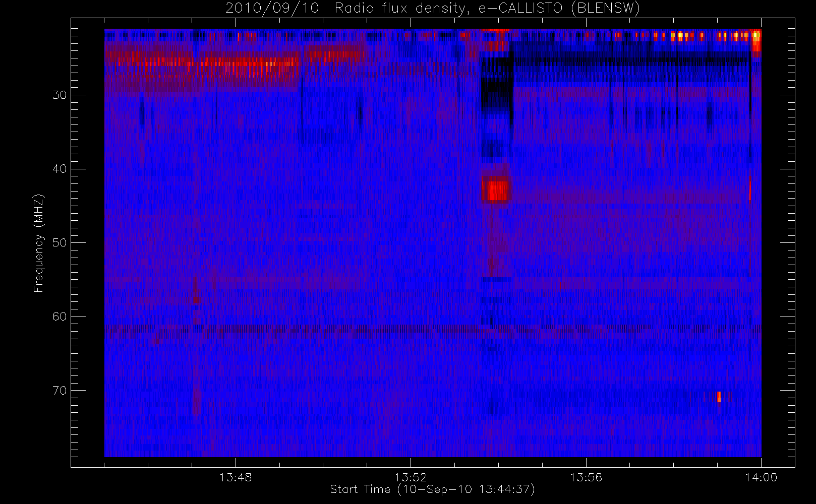
Task: Click the 14:00 time tick label
Action: [761, 477]
